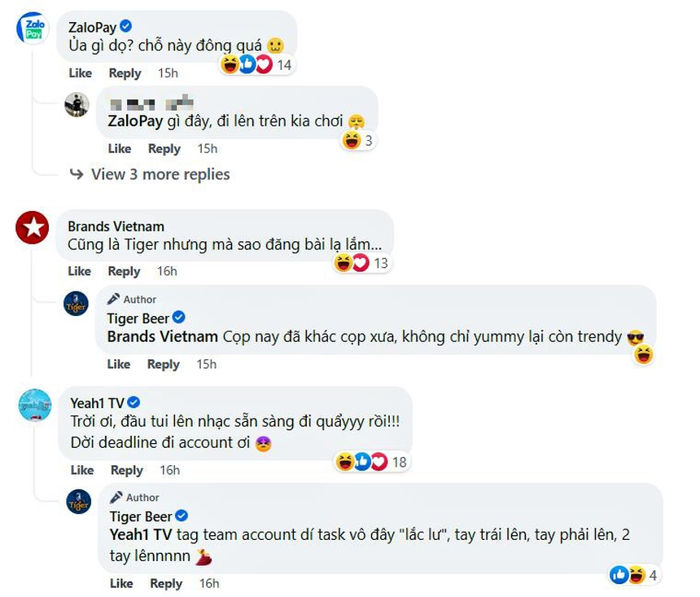Image resolution: width=700 pixels, height=597 pixels.
Task: Click Tiger Beer avatar replying to Brands Vietnam
Action: [76, 303]
